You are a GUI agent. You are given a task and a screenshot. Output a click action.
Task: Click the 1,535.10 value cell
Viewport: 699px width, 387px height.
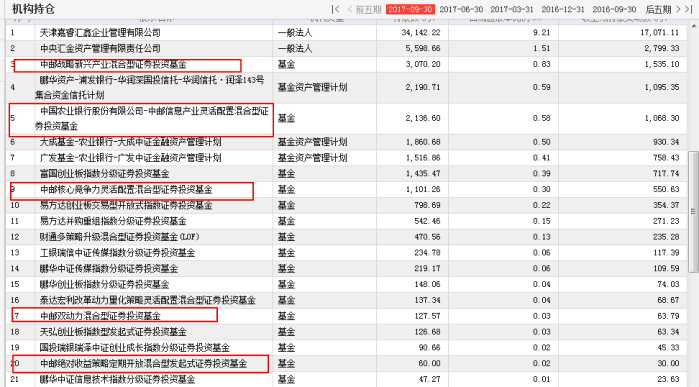[662, 64]
